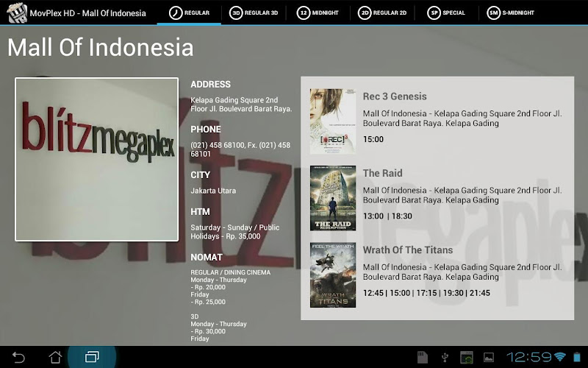This screenshot has width=588, height=368.
Task: Open the MIDNIGHT tab
Action: 318,13
